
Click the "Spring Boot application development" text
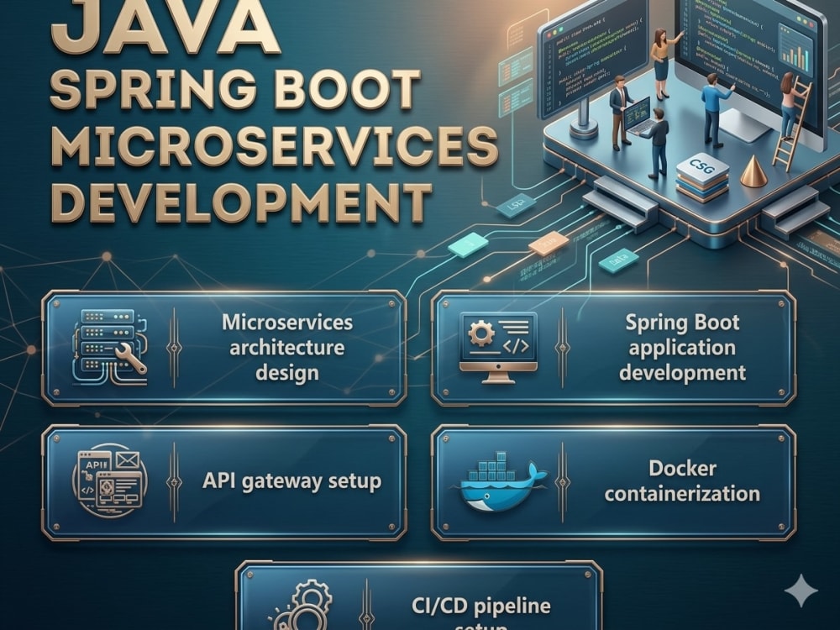682,347
